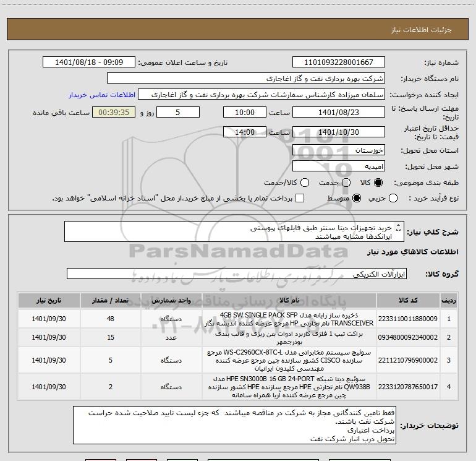
Task: Click the اطلاعات کالاهای مورد نیاز heading
Action: click(413, 252)
